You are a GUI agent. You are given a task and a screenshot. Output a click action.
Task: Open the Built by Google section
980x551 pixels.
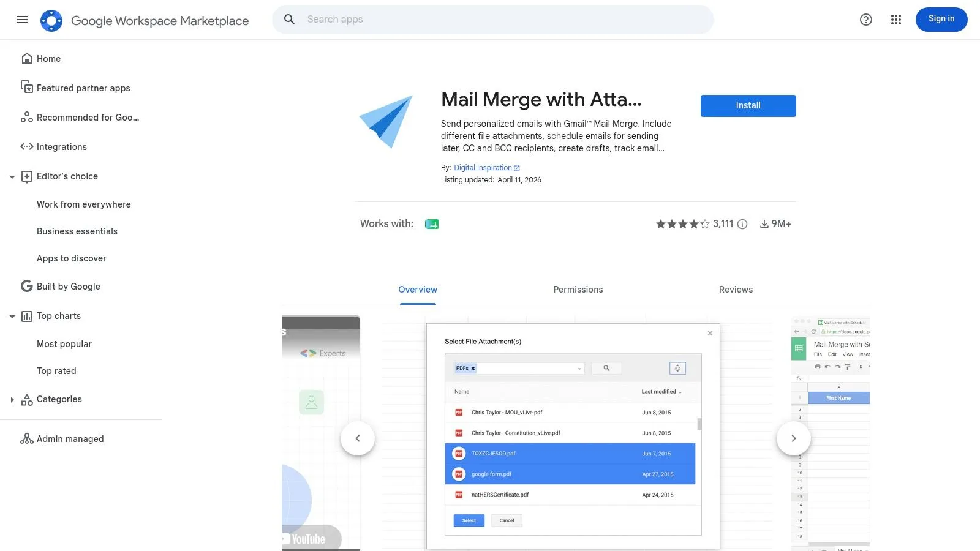click(x=69, y=287)
